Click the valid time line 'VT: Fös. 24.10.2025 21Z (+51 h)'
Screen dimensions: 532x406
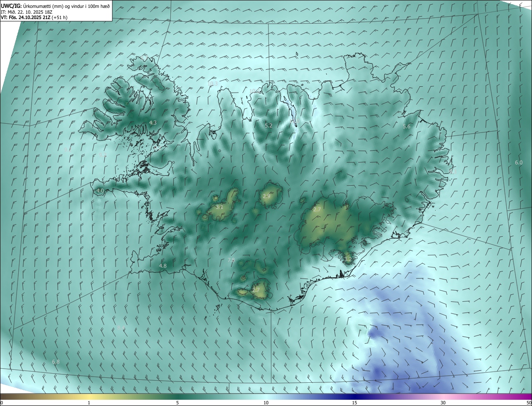click(34, 17)
